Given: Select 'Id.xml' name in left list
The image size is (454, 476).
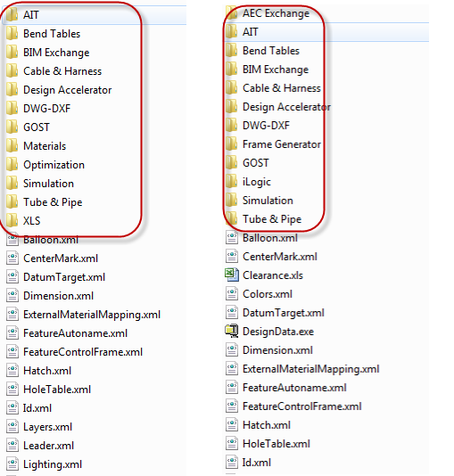Looking at the screenshot, I should (x=37, y=408).
